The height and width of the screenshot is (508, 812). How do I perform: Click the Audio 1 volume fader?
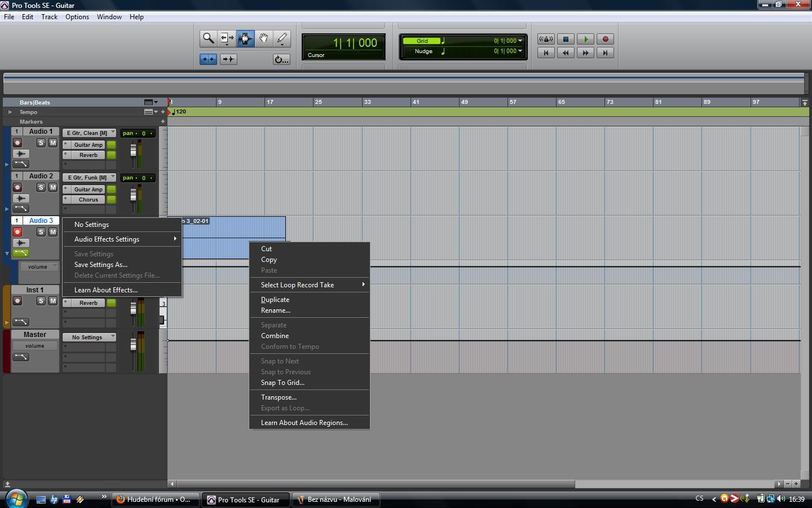pos(134,150)
